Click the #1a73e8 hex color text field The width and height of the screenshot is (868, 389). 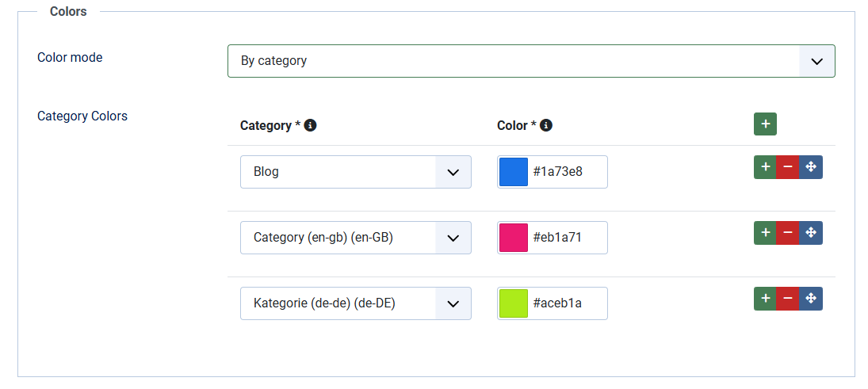566,172
